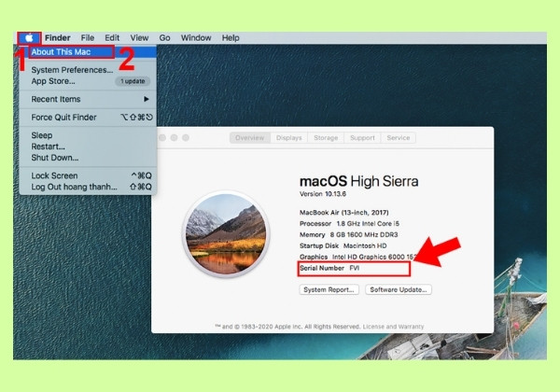Screen dimensions: 560x392
Task: Choose Restart from the menu
Action: pos(89,147)
